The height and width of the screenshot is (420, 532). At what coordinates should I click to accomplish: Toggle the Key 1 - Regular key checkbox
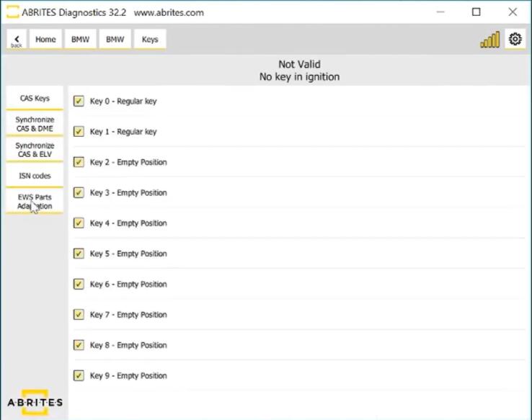[79, 132]
